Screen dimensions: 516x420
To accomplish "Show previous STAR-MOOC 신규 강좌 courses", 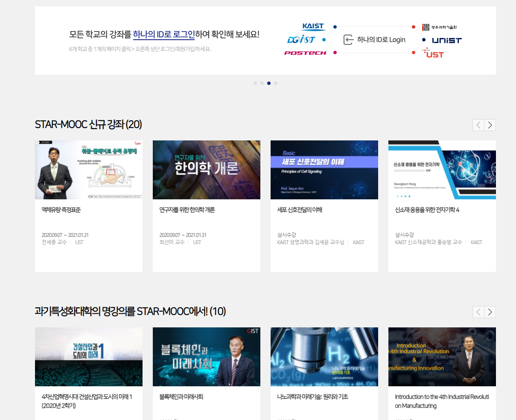I will coord(478,125).
